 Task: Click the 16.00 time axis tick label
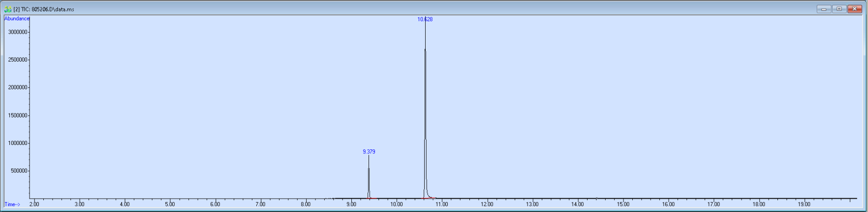coord(668,204)
